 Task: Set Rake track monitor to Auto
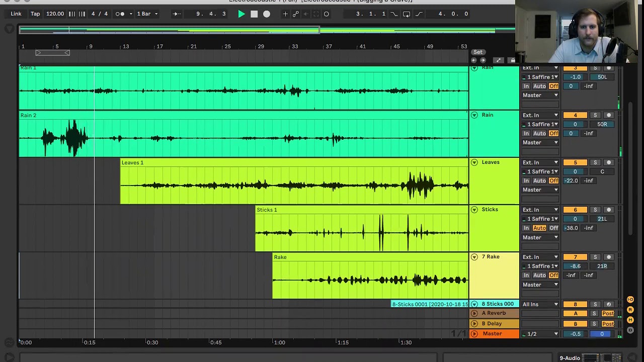(539, 275)
